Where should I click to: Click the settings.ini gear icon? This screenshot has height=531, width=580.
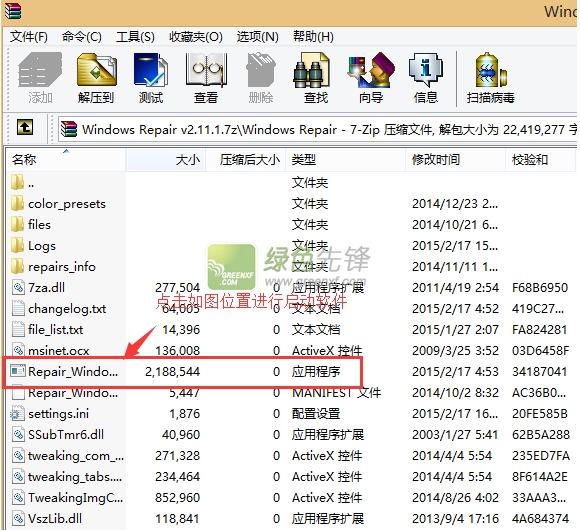pos(17,413)
